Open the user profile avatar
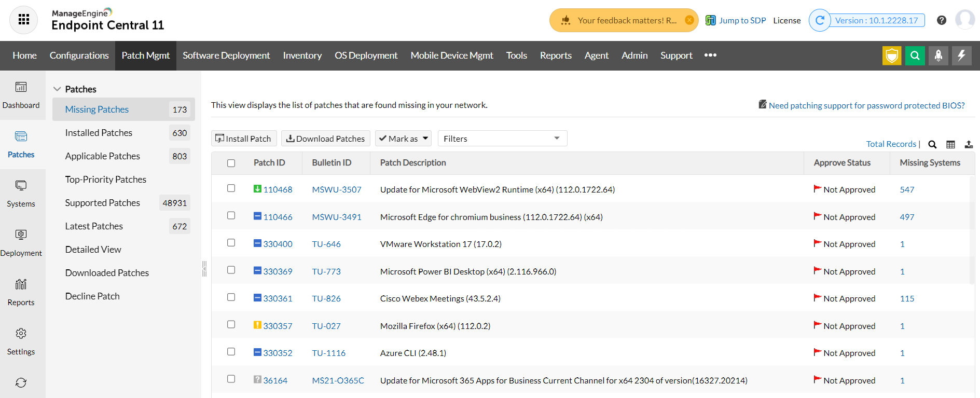 tap(965, 20)
